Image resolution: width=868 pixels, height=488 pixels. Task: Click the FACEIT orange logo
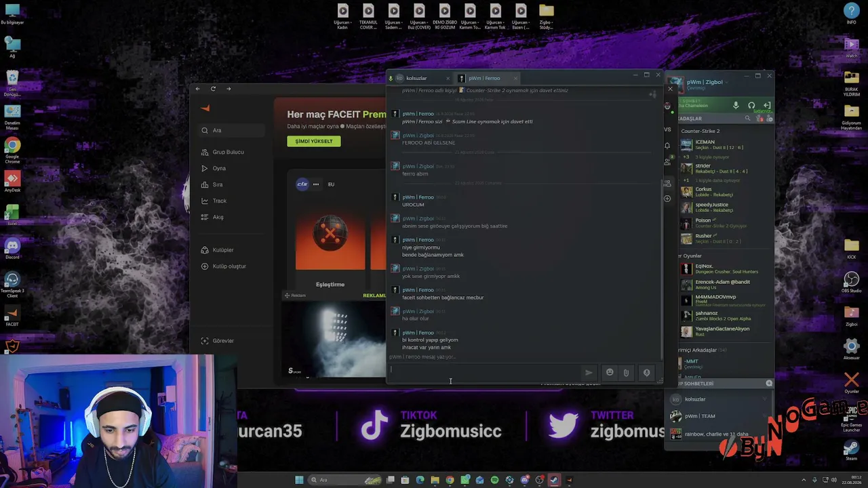point(205,108)
